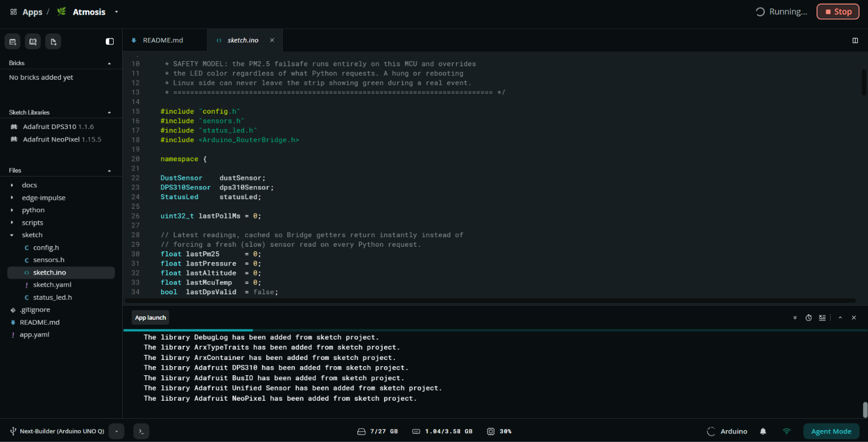Image resolution: width=868 pixels, height=442 pixels.
Task: Toggle the split editor view icon
Action: (x=855, y=40)
